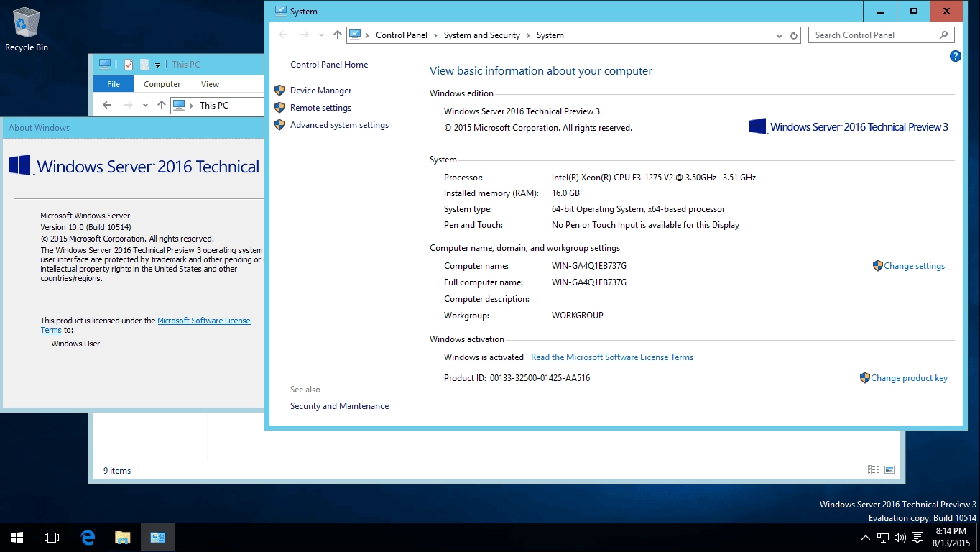The height and width of the screenshot is (552, 980).
Task: Open Control Panel Home
Action: pyautogui.click(x=329, y=65)
